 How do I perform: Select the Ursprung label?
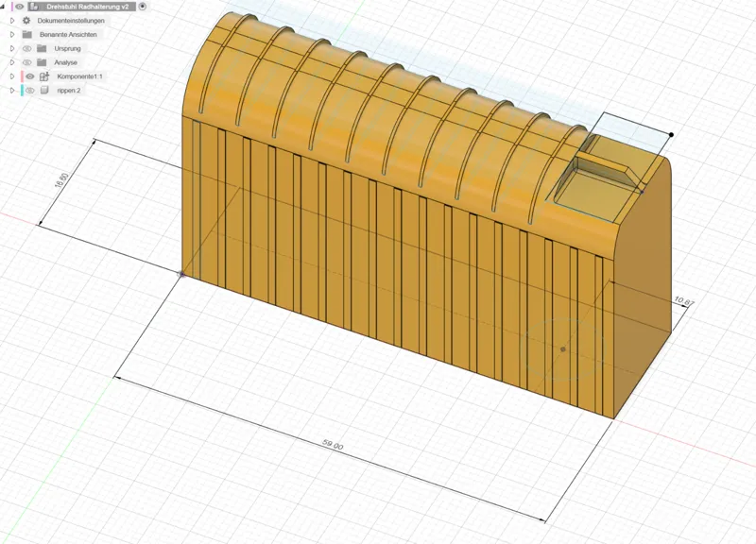67,49
